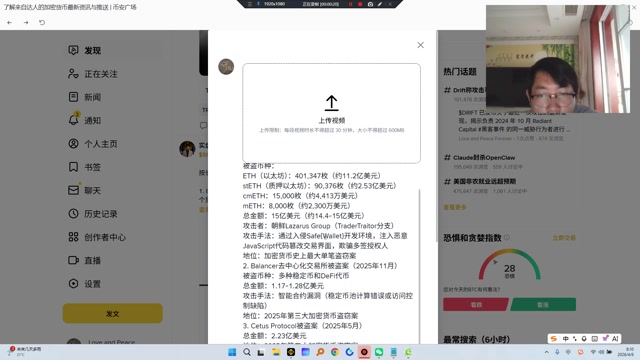Screen dimensions: 640x360
Task: Close the video upload dialog
Action: (x=420, y=45)
